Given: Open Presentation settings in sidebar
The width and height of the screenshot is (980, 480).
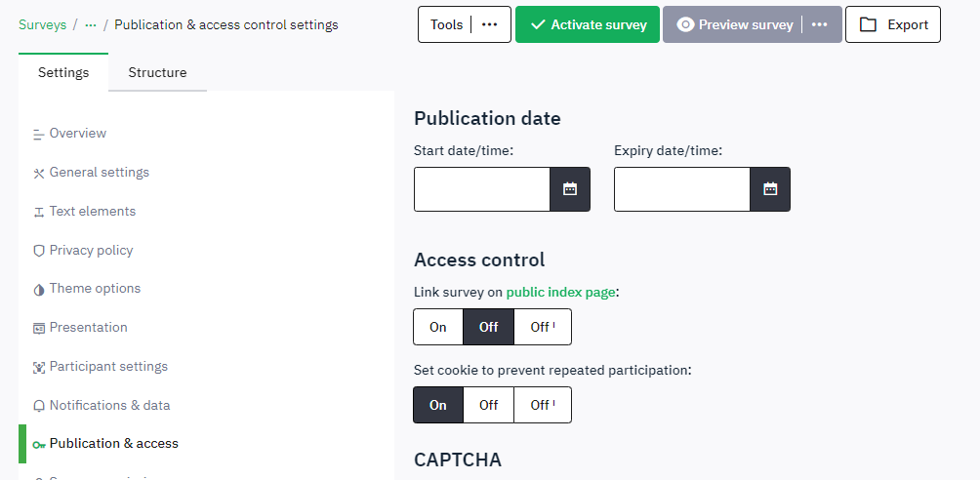Looking at the screenshot, I should pyautogui.click(x=88, y=328).
